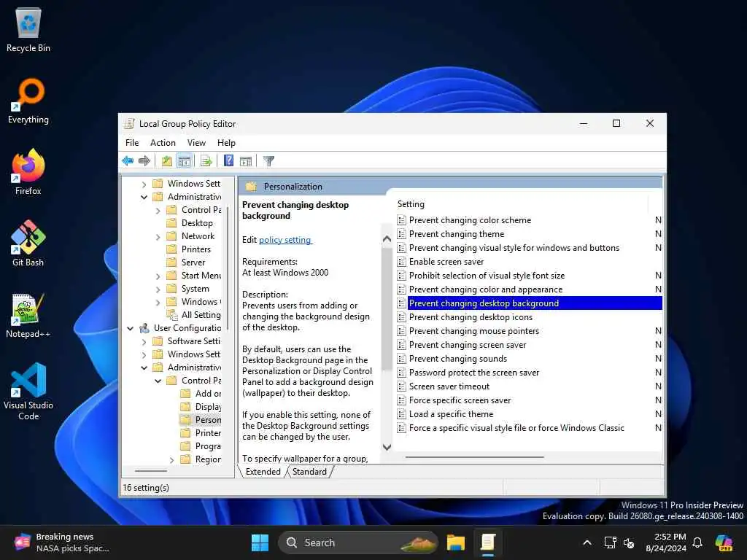747x560 pixels.
Task: Expand the System tree node
Action: coord(158,289)
